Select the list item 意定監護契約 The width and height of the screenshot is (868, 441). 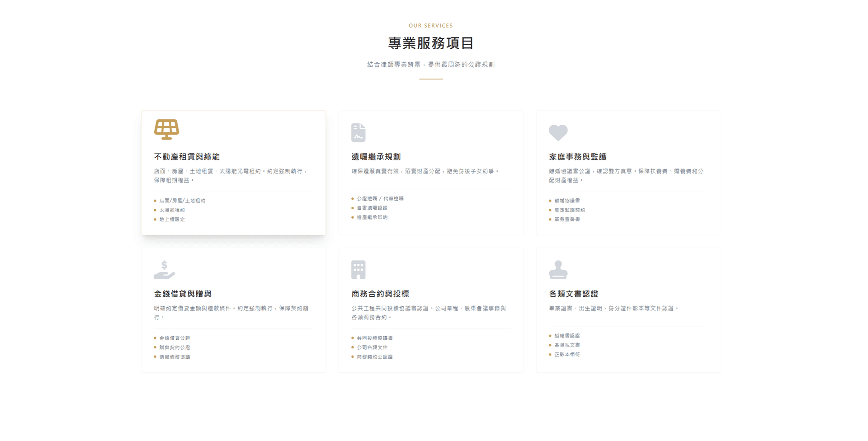(x=570, y=210)
